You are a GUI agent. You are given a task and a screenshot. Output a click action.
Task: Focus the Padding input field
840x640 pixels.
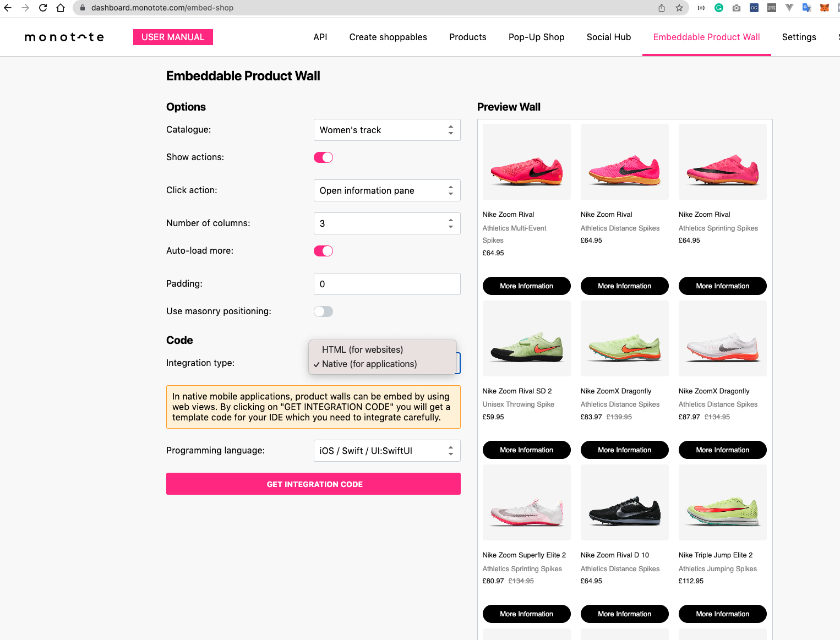pyautogui.click(x=387, y=284)
